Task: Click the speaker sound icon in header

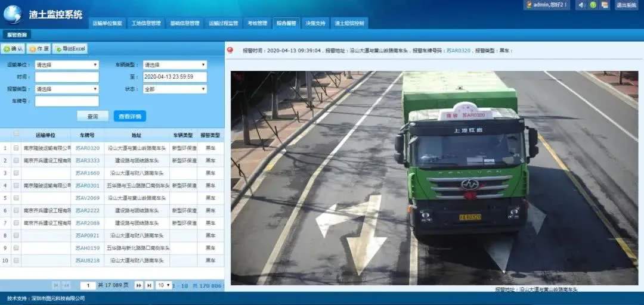Action: [581, 5]
